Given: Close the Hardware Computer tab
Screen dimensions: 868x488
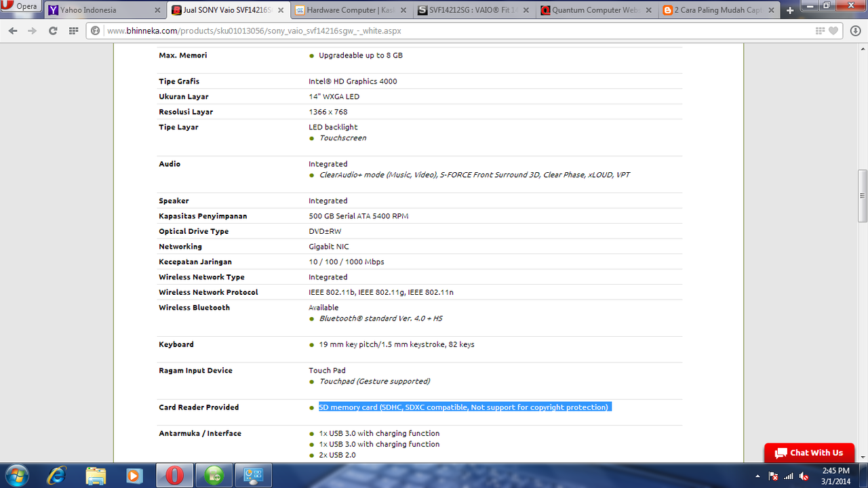Looking at the screenshot, I should coord(403,11).
